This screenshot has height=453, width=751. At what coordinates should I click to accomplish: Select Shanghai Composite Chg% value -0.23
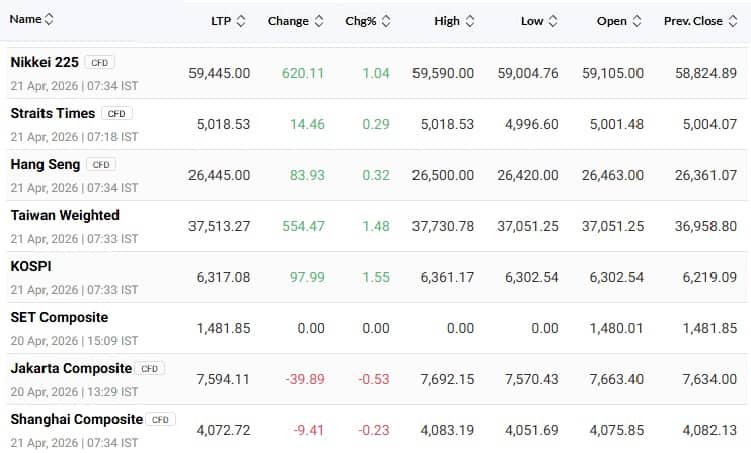click(374, 430)
